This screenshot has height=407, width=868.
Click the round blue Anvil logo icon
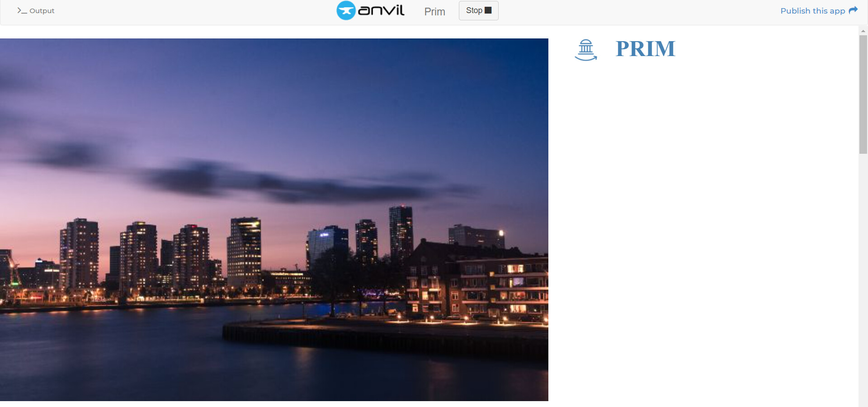[346, 10]
